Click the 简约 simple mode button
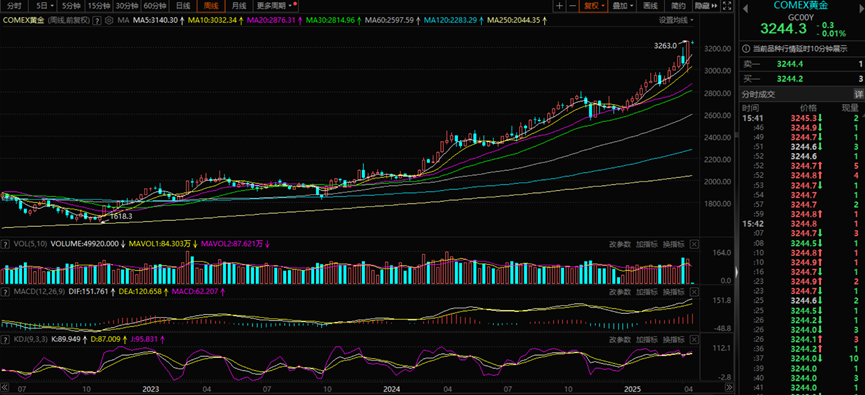This screenshot has width=865, height=395. point(678,6)
